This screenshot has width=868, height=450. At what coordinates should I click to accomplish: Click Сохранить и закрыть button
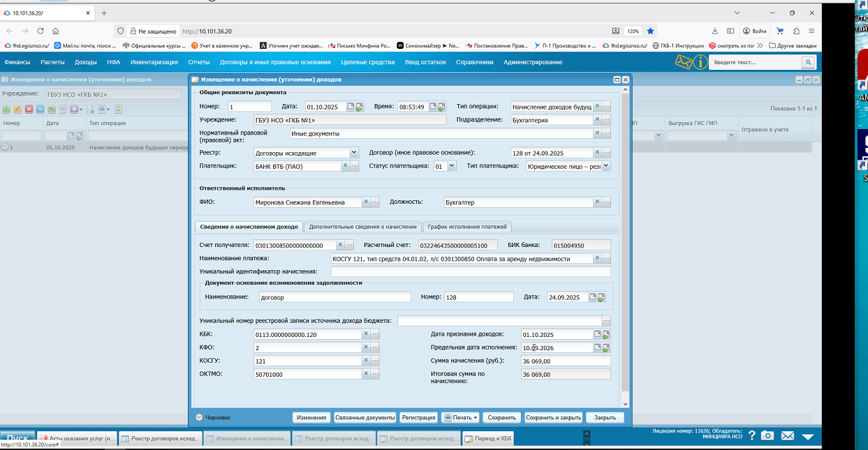[x=553, y=417]
